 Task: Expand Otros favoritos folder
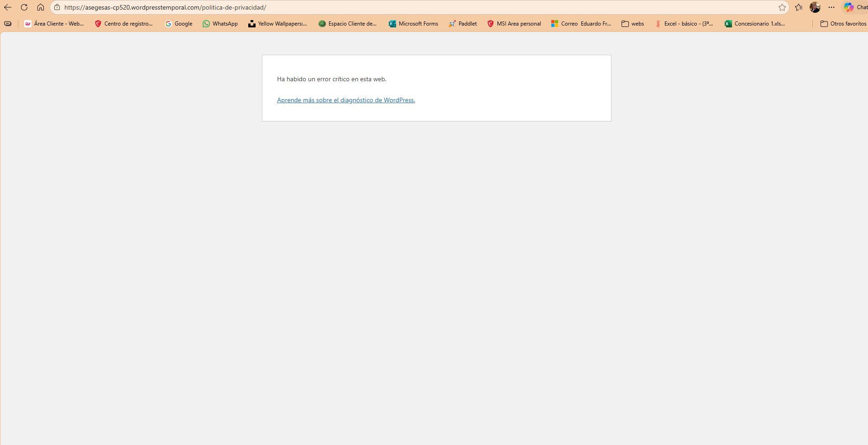(x=843, y=24)
